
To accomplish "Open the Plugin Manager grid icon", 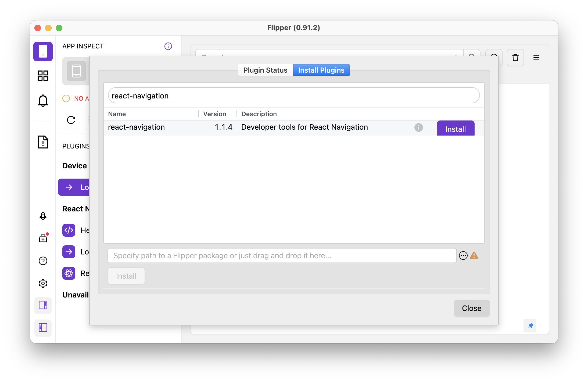I will [x=43, y=76].
